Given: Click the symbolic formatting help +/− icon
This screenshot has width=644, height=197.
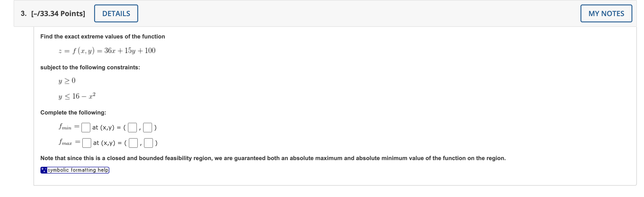Looking at the screenshot, I should pyautogui.click(x=44, y=170).
